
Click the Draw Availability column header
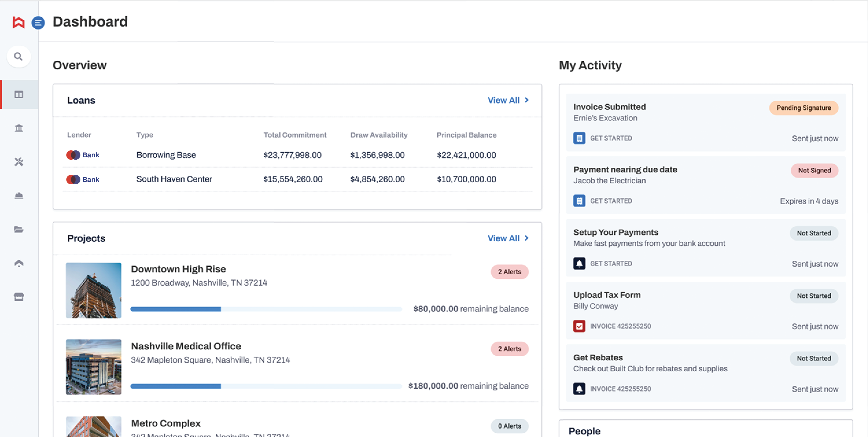[379, 135]
